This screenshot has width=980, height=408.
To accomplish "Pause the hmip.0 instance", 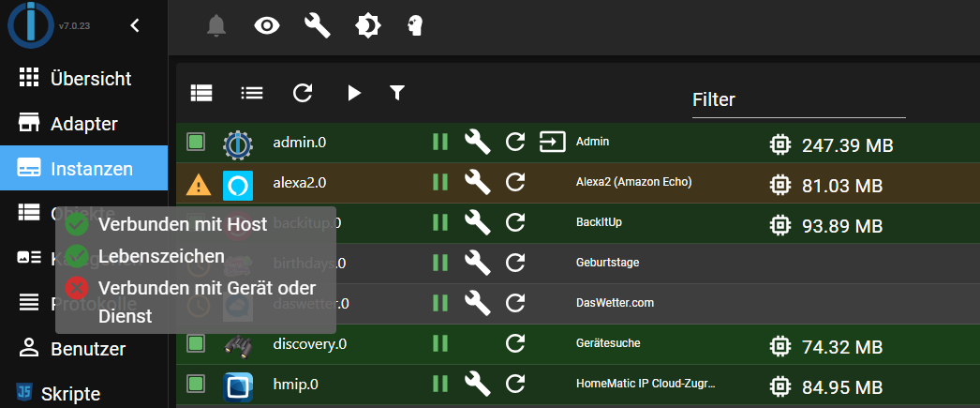I will pos(440,383).
